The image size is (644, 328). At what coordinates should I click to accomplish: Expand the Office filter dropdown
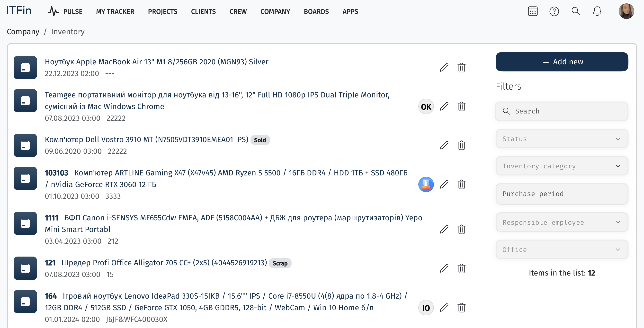tap(562, 249)
